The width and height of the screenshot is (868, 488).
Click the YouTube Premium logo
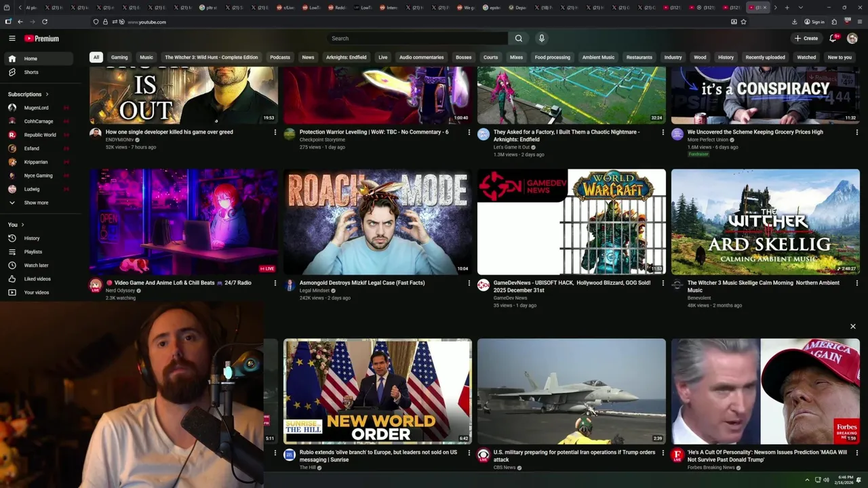41,39
